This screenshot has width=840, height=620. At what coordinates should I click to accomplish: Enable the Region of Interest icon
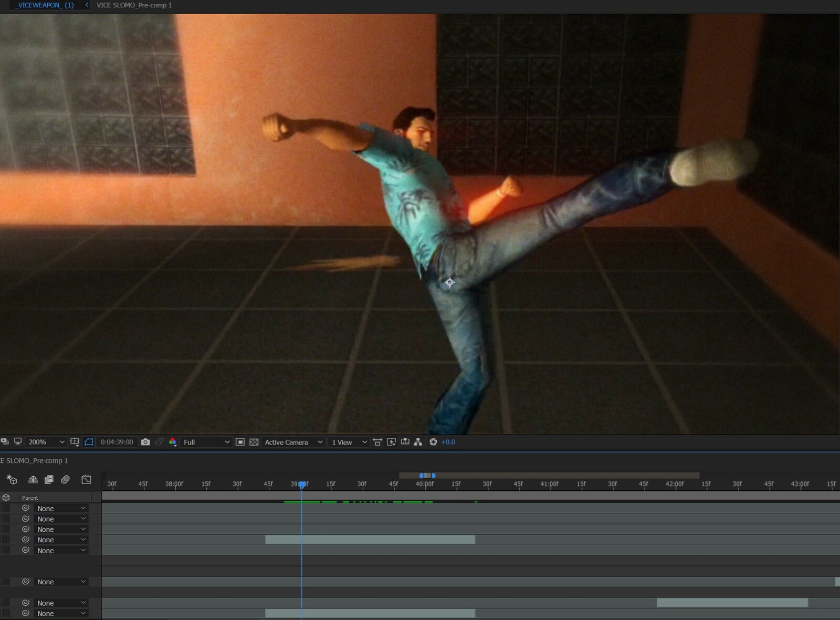(240, 442)
